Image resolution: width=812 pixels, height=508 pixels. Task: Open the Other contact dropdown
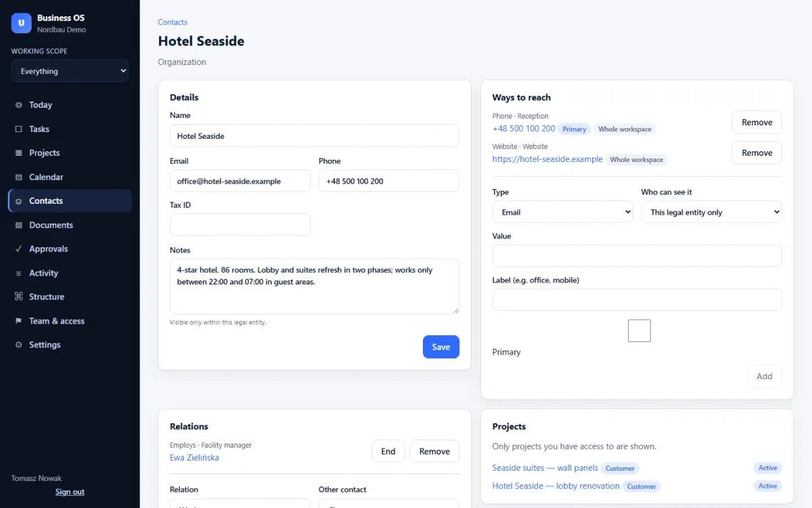(x=389, y=503)
